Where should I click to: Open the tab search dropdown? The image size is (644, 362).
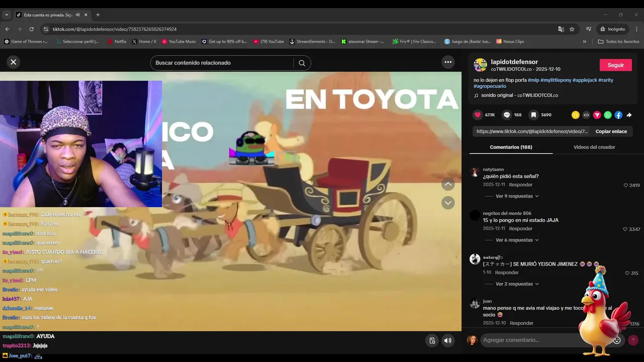7,15
